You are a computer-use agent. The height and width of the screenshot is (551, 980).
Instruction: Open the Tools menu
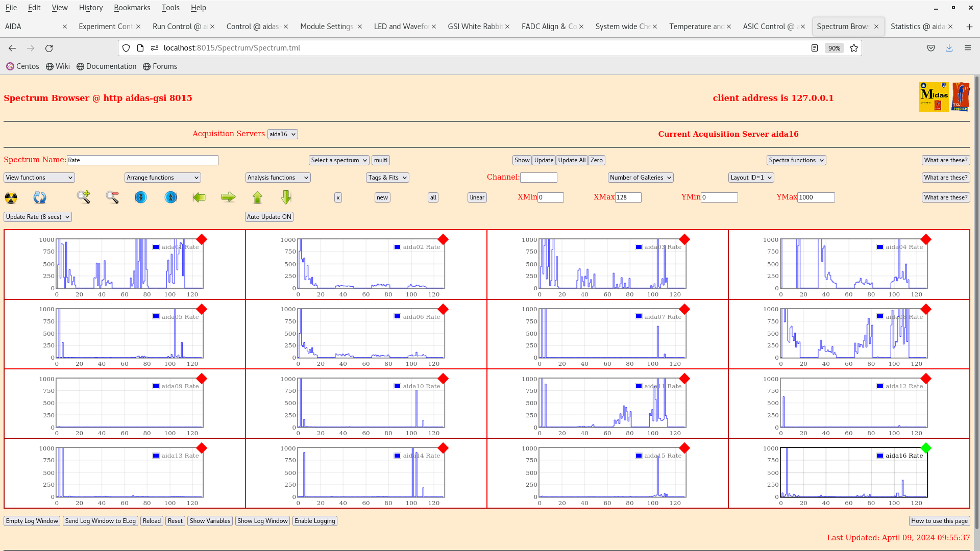(170, 8)
